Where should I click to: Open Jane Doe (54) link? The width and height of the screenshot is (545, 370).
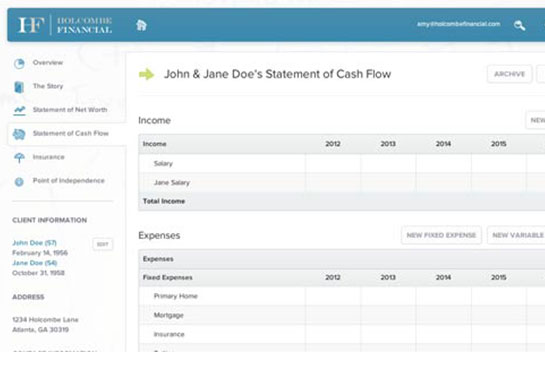coord(35,263)
